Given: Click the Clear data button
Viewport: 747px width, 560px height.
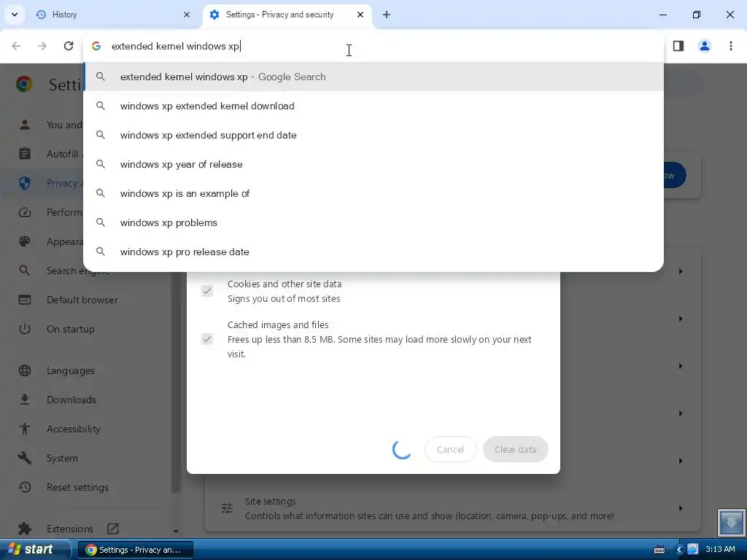Looking at the screenshot, I should click(x=516, y=449).
